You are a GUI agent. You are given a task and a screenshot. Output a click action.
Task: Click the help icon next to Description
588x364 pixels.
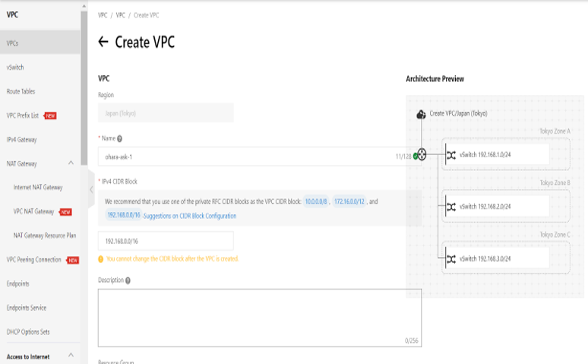[x=128, y=280]
